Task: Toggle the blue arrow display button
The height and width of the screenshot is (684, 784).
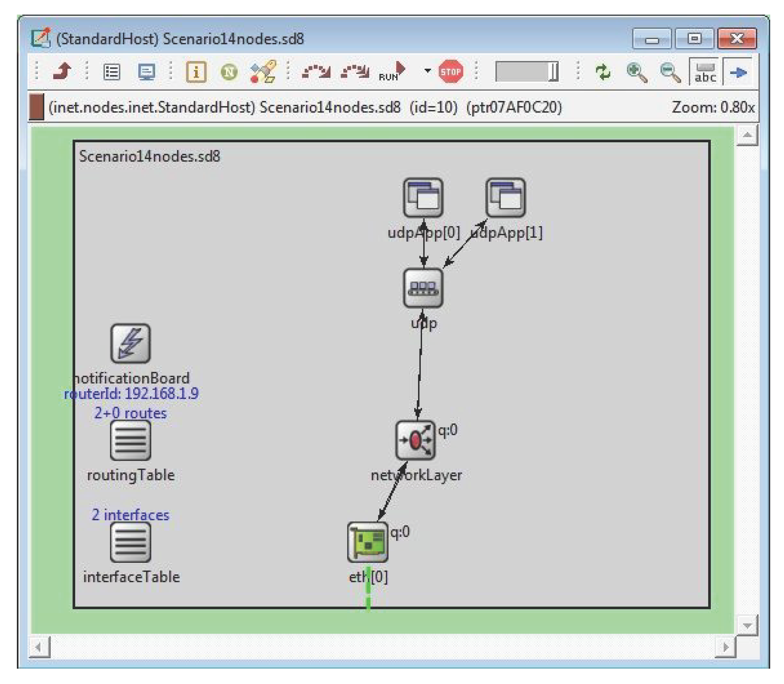Action: (738, 72)
